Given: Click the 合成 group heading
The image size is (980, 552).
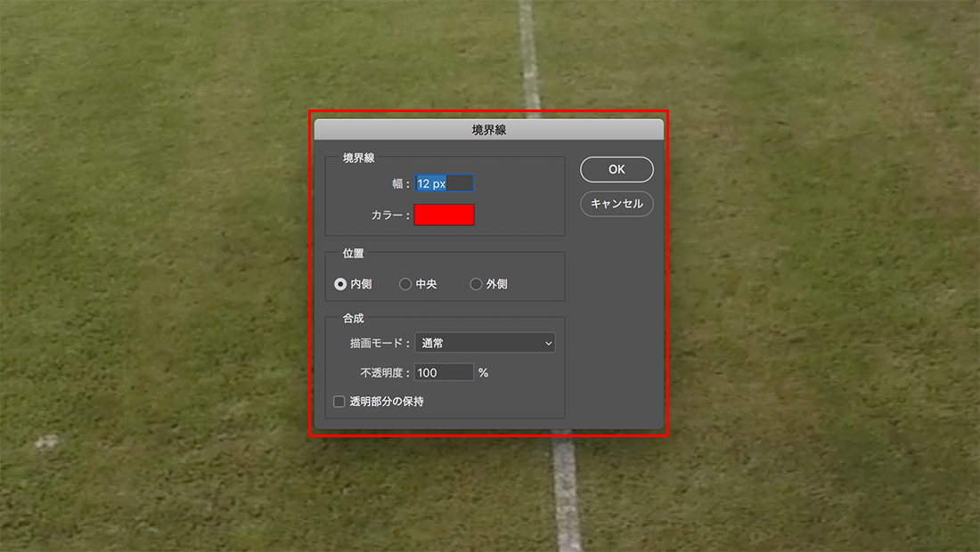Looking at the screenshot, I should (x=353, y=318).
